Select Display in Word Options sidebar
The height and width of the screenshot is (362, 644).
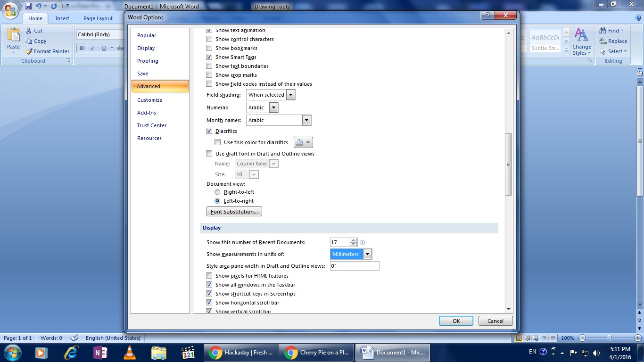coord(146,48)
